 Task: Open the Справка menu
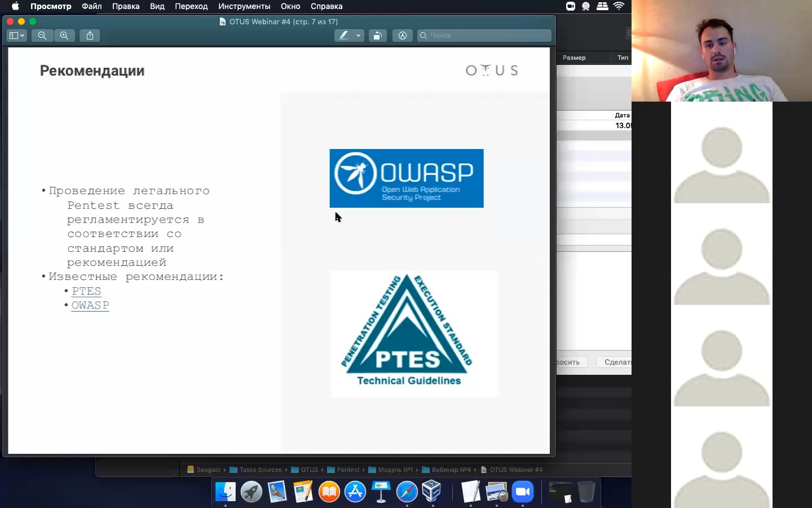coord(326,6)
